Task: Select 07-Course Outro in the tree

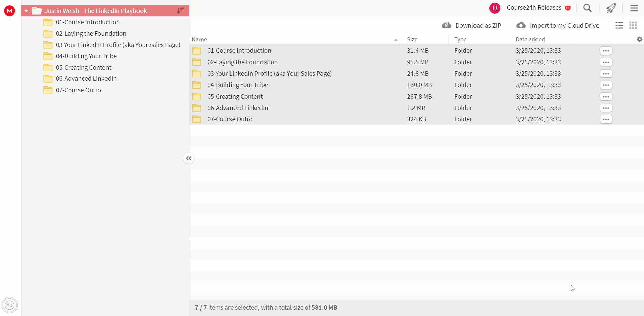Action: pyautogui.click(x=79, y=90)
